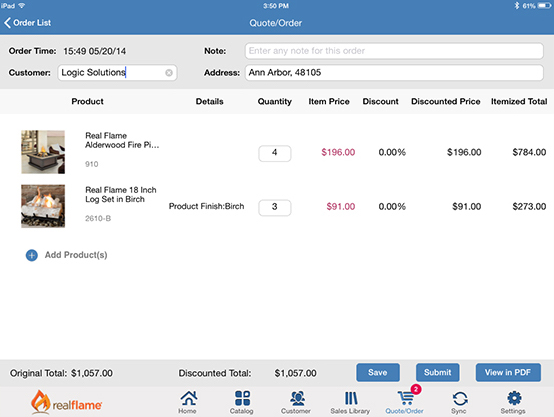Save the current order

click(378, 372)
